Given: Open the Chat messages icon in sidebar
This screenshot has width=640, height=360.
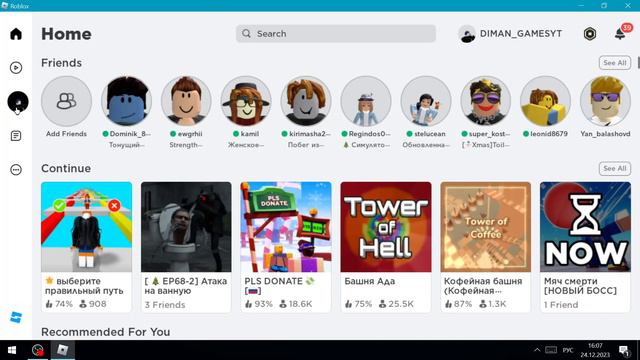Looking at the screenshot, I should [16, 136].
